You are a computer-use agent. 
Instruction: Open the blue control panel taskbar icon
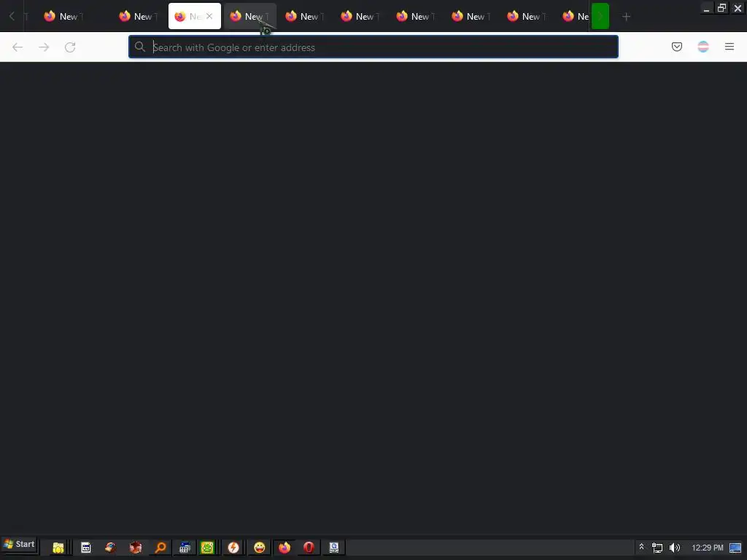[x=185, y=548]
